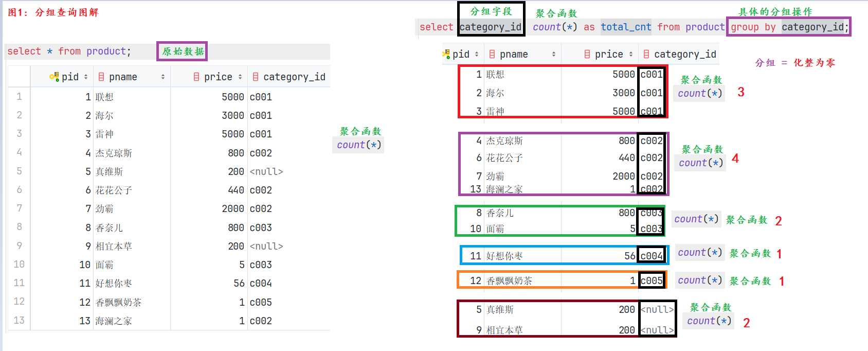868x351 pixels.
Task: Select row number 5 in the original data gutter
Action: pyautogui.click(x=19, y=171)
